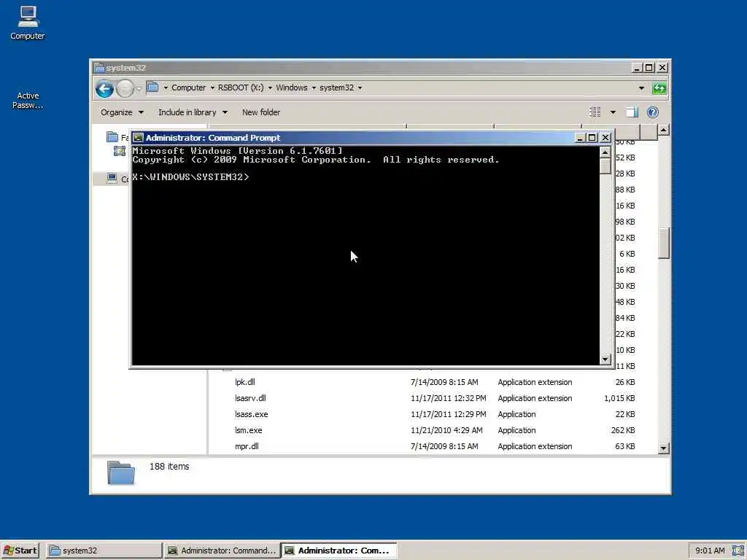The width and height of the screenshot is (747, 560).
Task: Close the Command Prompt window
Action: pos(605,138)
